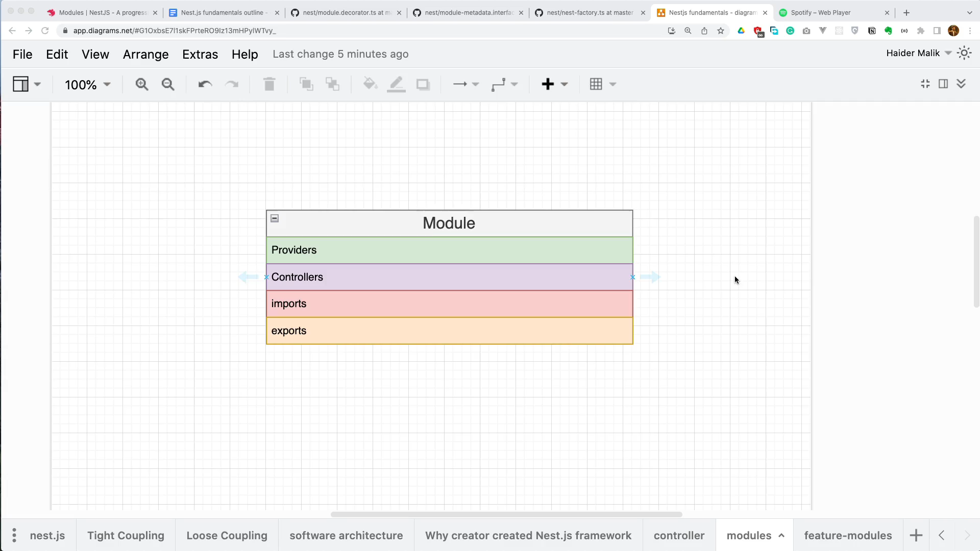Undo the last change
The image size is (980, 551).
pyautogui.click(x=205, y=85)
